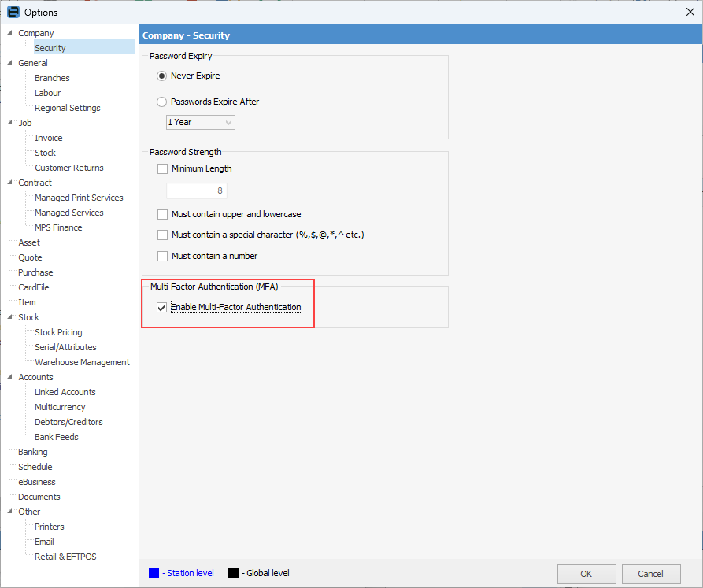Collapse the Accounts tree node

tap(10, 377)
